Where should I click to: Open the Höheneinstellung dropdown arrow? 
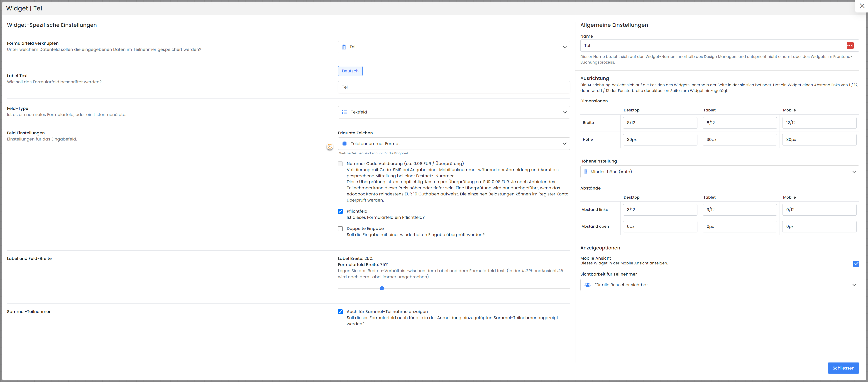click(x=854, y=172)
